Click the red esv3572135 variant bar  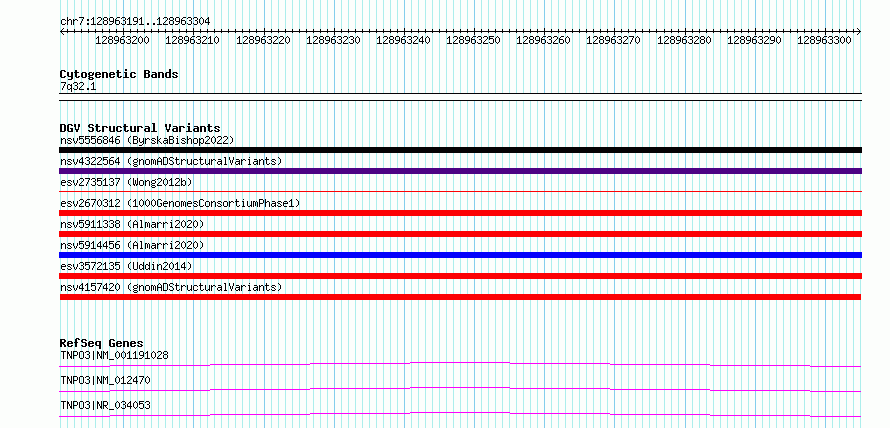click(460, 276)
